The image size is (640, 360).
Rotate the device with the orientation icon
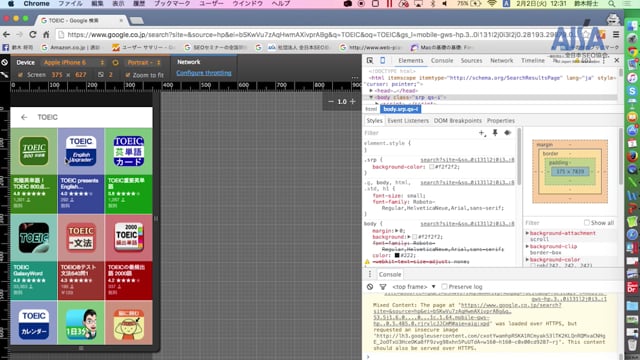[115, 62]
